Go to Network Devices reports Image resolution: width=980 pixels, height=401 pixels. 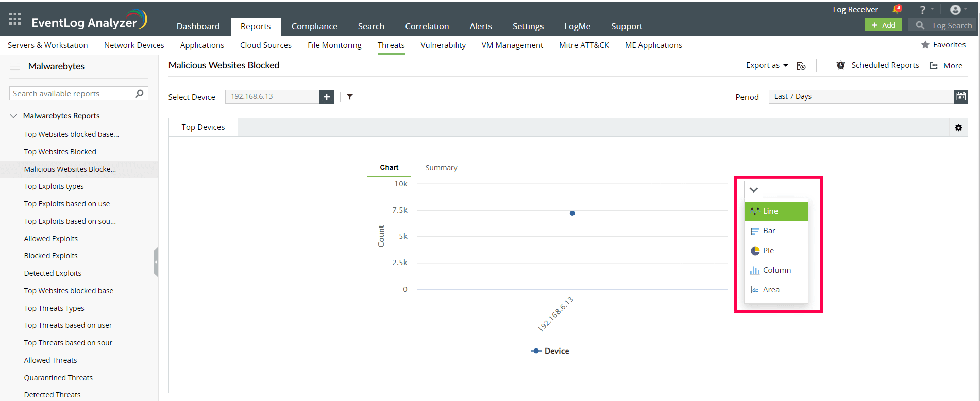click(134, 45)
